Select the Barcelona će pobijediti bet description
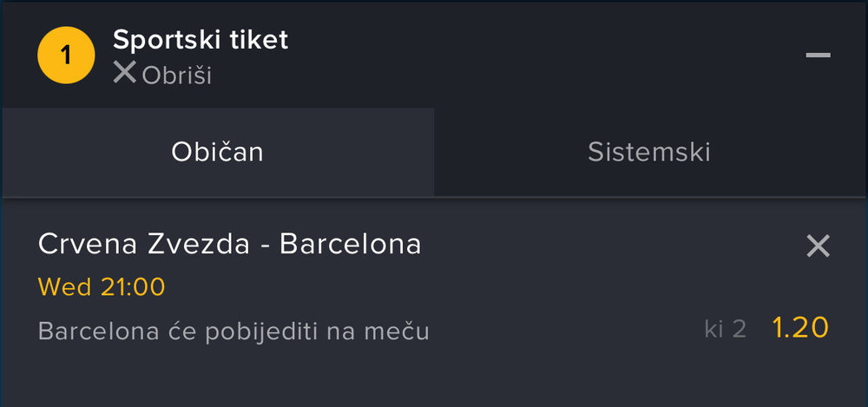Viewport: 868px width, 407px height. tap(233, 331)
